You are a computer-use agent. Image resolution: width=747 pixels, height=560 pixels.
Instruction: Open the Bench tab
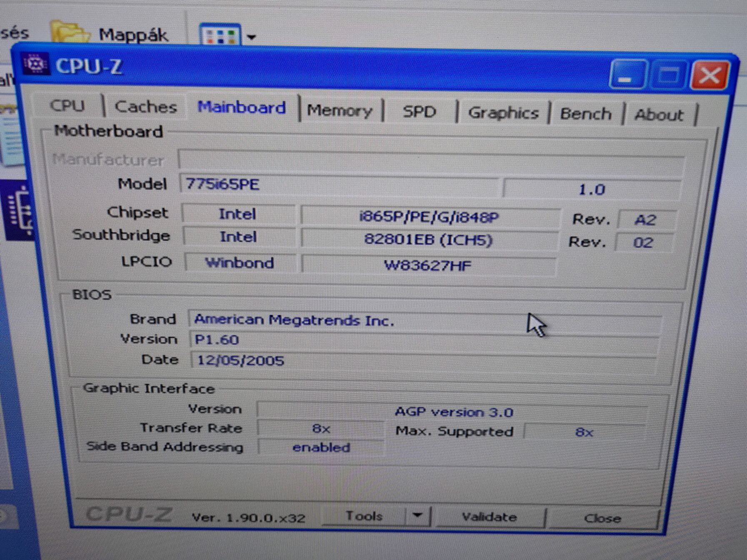click(x=585, y=114)
